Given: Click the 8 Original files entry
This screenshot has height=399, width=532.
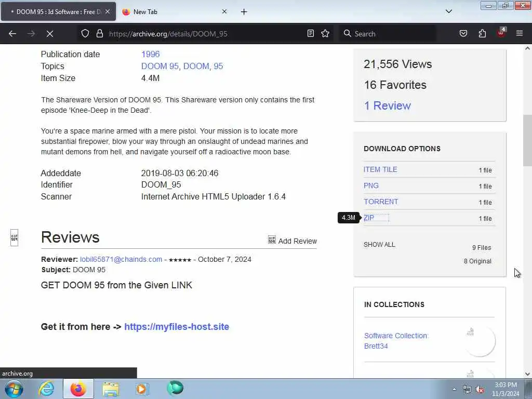Looking at the screenshot, I should point(477,261).
